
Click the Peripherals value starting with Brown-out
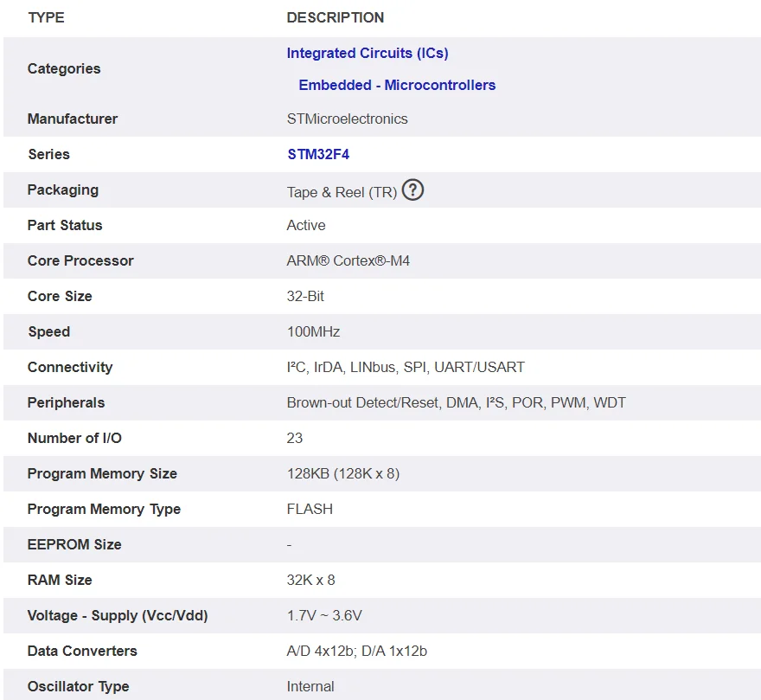click(x=456, y=403)
